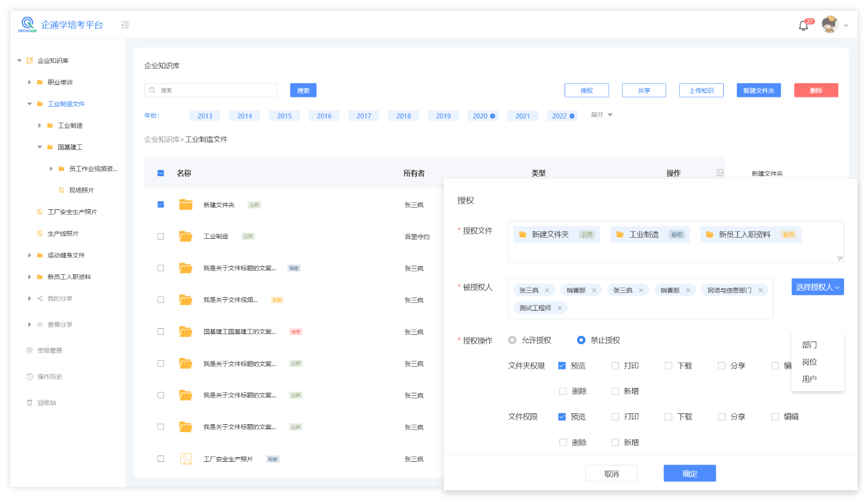Open 回收站 trash icon in sidebar
The image size is (868, 504).
pyautogui.click(x=30, y=403)
